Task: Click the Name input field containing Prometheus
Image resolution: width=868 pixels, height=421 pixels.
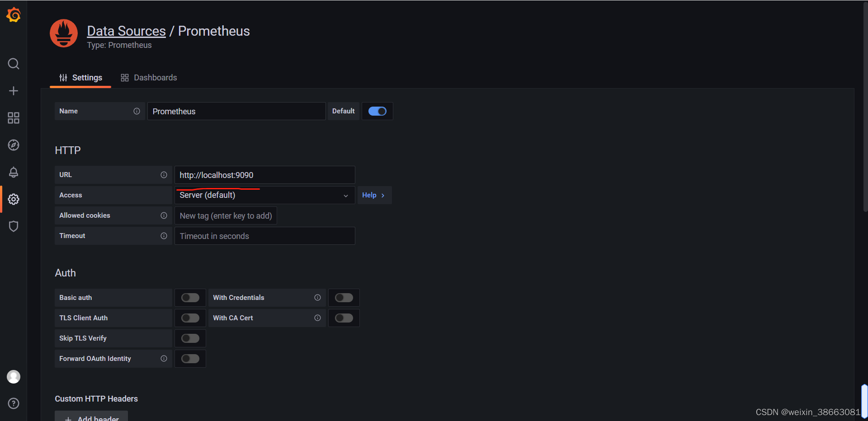Action: (236, 111)
